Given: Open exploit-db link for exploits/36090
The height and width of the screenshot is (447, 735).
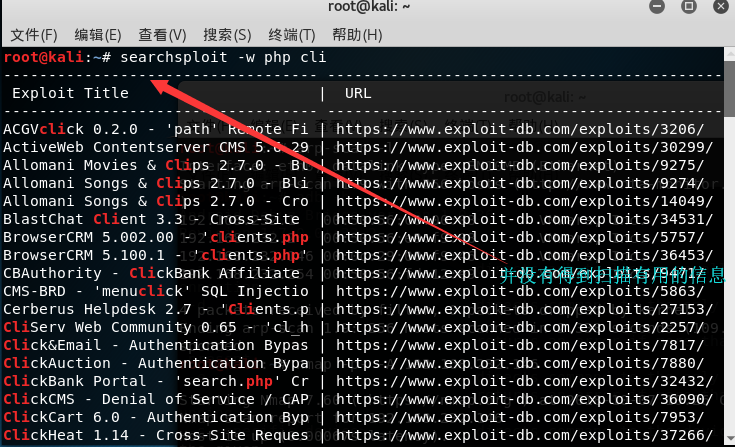Looking at the screenshot, I should pos(525,399).
